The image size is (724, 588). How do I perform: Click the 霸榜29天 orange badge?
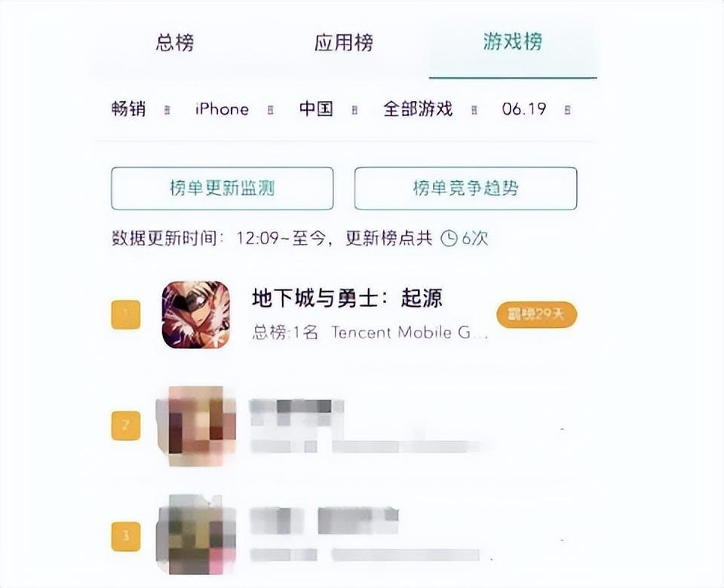536,315
